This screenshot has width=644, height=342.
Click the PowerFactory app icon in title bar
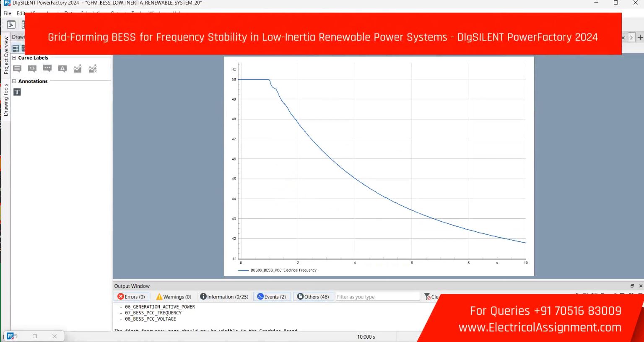coord(7,3)
